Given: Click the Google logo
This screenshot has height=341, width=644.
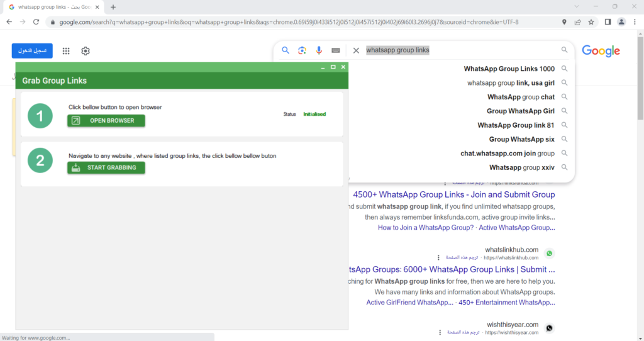Looking at the screenshot, I should (x=601, y=51).
